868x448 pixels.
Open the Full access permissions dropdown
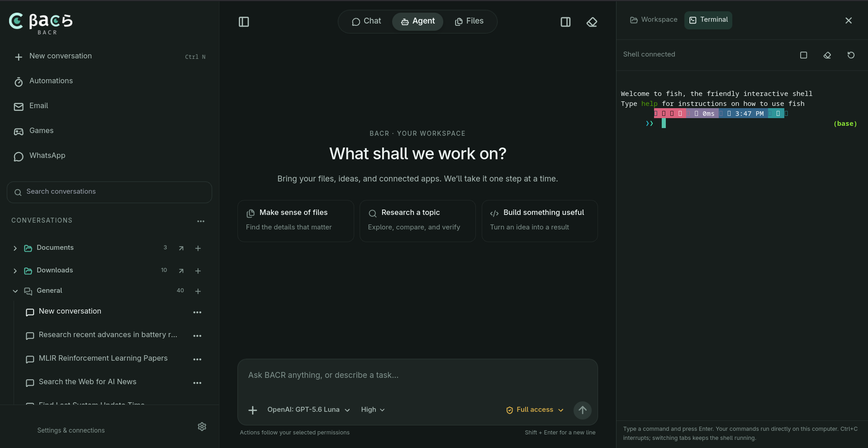[x=535, y=410]
